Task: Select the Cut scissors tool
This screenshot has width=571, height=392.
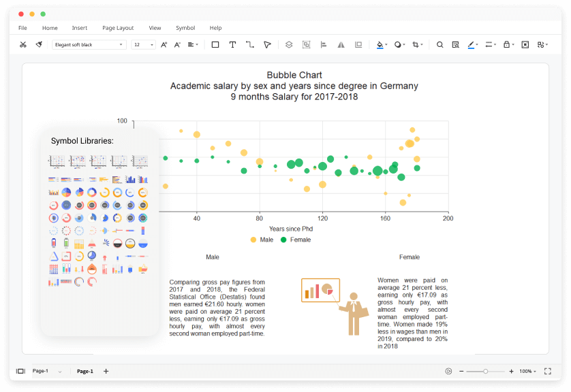Action: tap(22, 44)
